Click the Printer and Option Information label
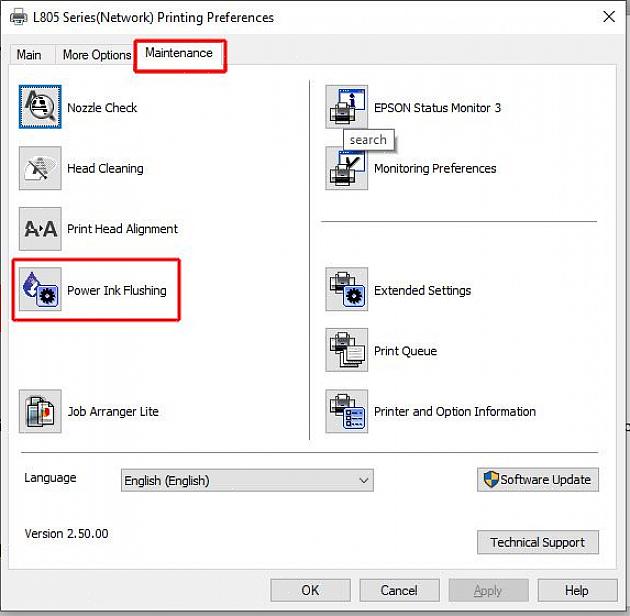630x616 pixels. [x=455, y=411]
